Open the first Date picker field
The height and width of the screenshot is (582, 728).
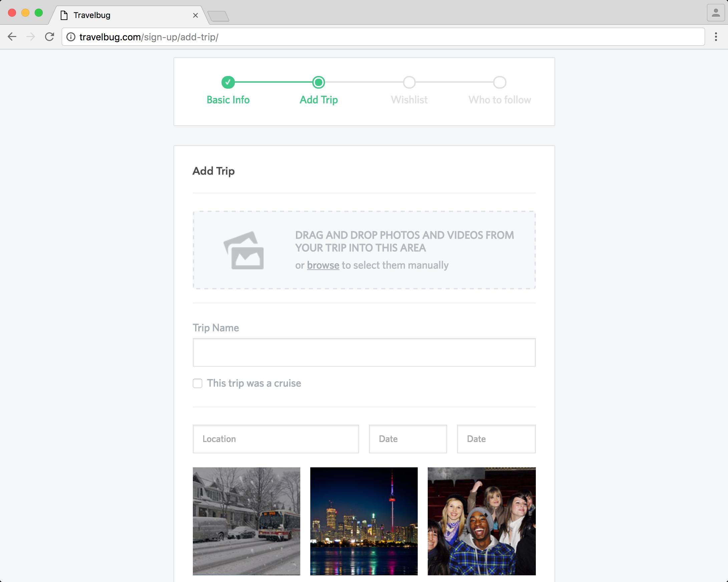(x=408, y=439)
